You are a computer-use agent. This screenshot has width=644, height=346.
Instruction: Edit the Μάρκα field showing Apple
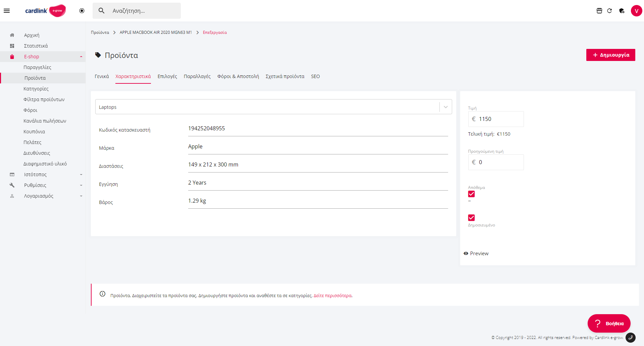tap(318, 147)
